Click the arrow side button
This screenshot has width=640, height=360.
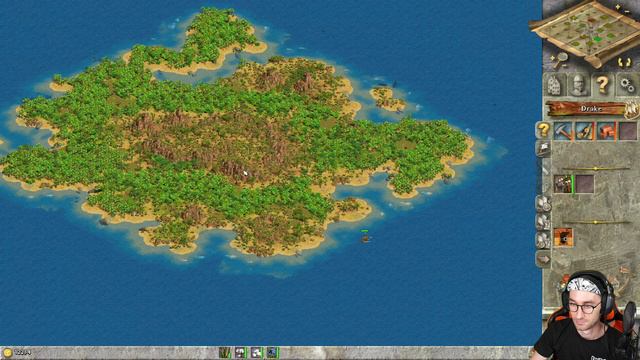pos(543,259)
